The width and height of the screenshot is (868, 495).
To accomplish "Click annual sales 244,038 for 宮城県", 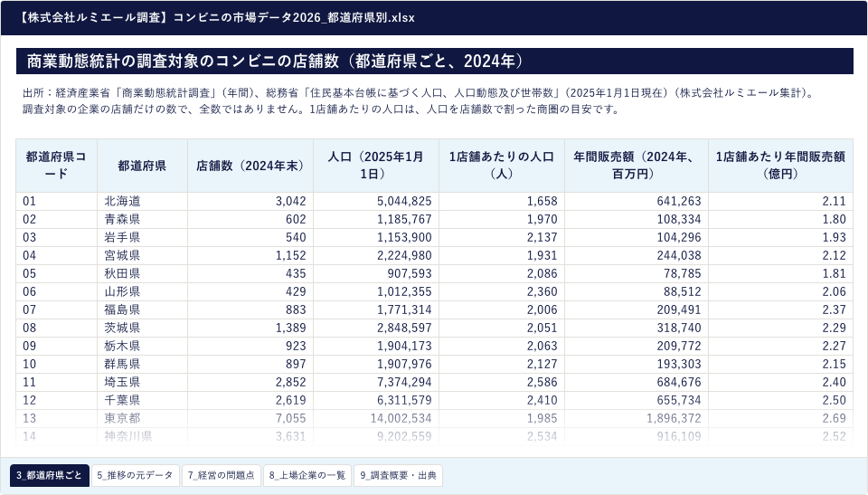I will [x=636, y=255].
